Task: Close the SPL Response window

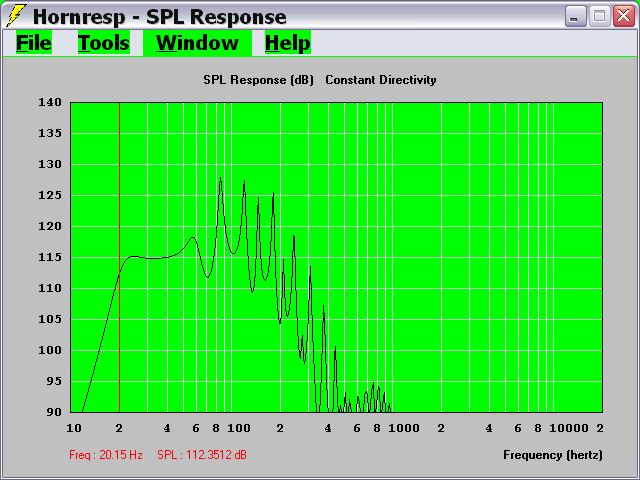Action: [x=624, y=16]
